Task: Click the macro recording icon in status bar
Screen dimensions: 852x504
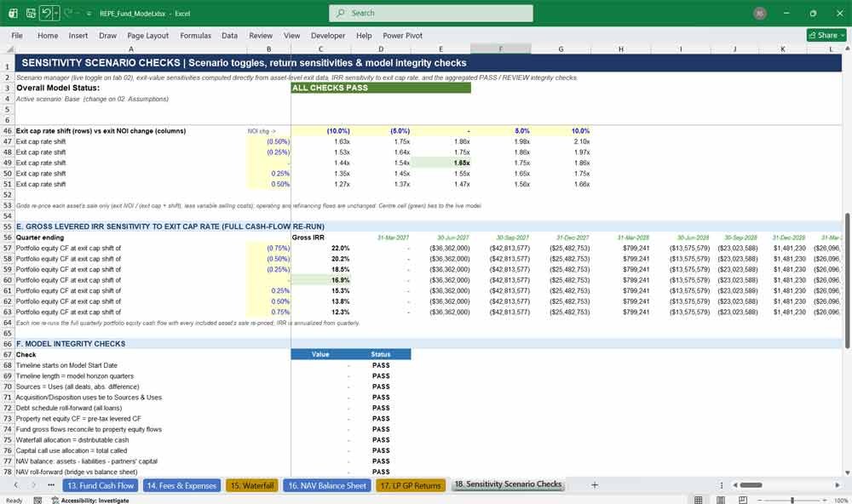Action: coord(37,501)
